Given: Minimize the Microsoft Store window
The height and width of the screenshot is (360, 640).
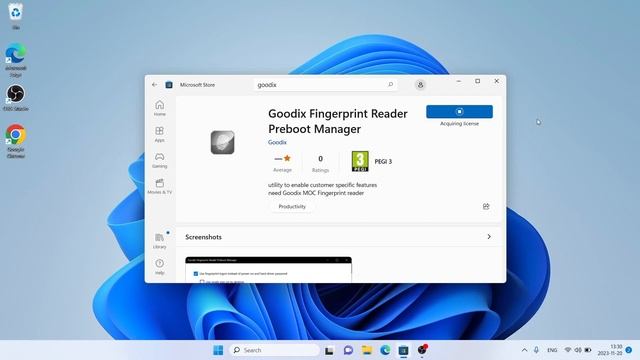Looking at the screenshot, I should [x=459, y=81].
